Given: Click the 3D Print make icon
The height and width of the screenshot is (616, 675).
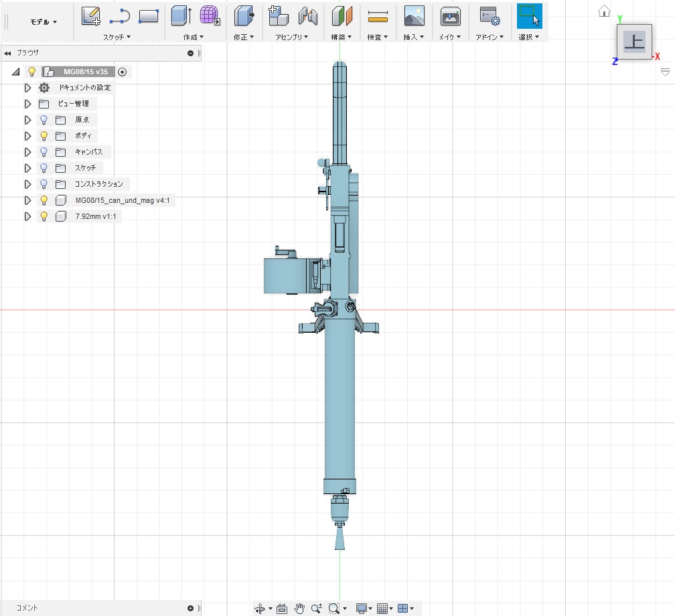Looking at the screenshot, I should tap(451, 15).
